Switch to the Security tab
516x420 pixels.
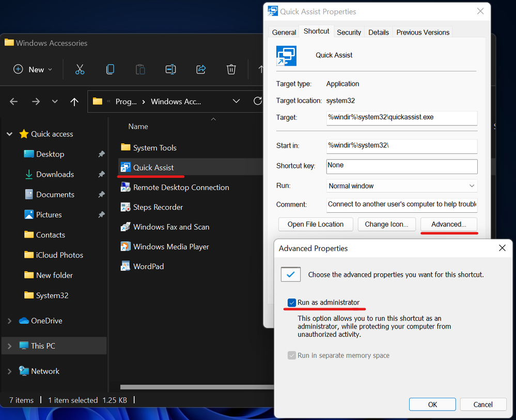tap(349, 32)
